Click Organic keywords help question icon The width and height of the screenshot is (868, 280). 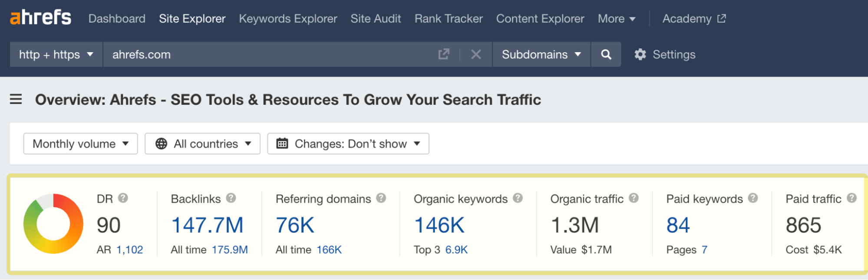point(518,198)
